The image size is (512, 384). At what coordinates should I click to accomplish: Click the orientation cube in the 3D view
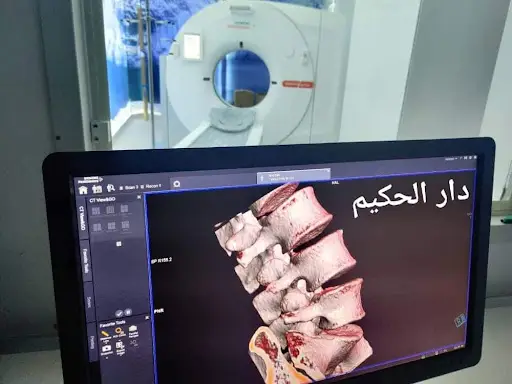460,320
